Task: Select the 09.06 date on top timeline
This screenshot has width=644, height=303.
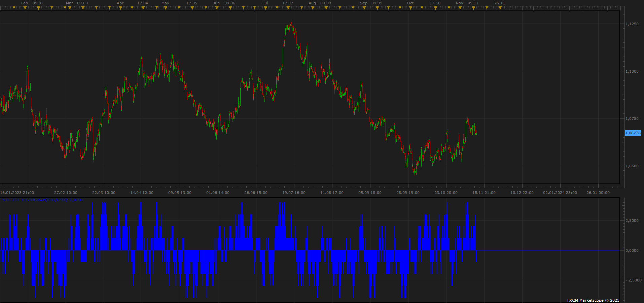Action: click(x=230, y=3)
